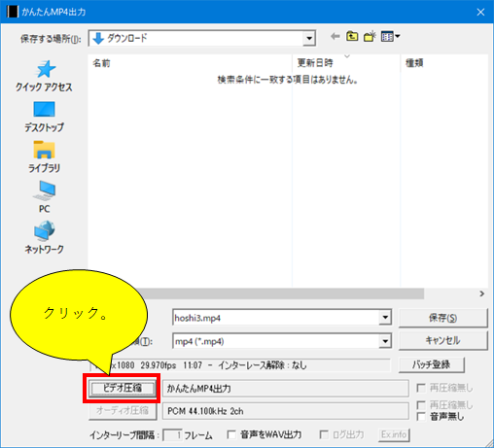The height and width of the screenshot is (448, 494).
Task: Open the file name hoshi3.mp4 dropdown
Action: pos(385,317)
